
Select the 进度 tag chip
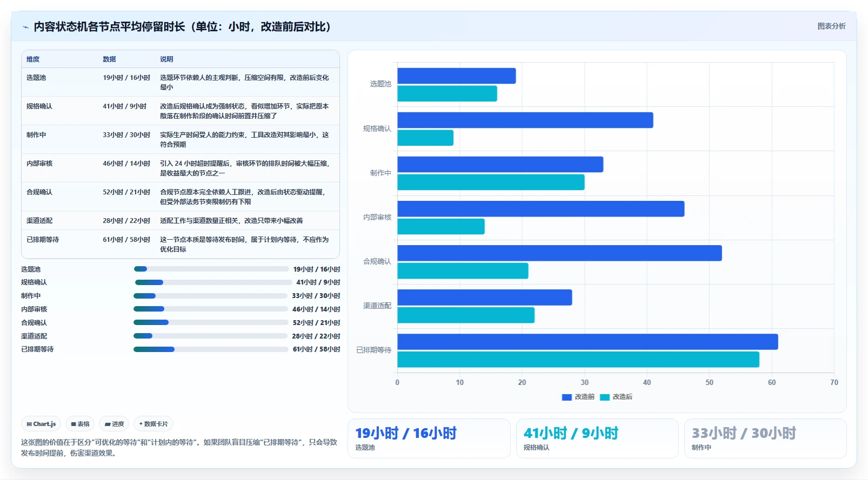[x=114, y=424]
